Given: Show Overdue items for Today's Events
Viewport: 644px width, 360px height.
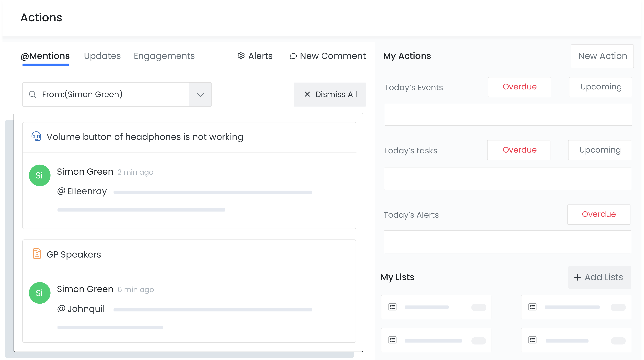Looking at the screenshot, I should click(x=519, y=87).
